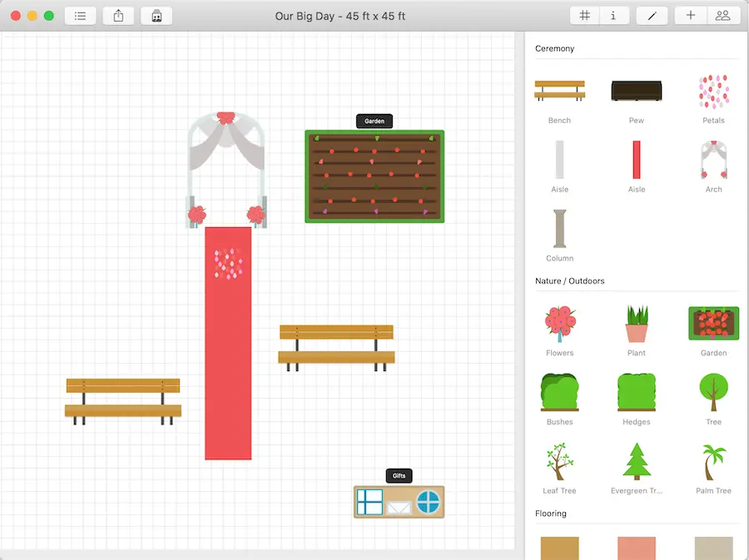Click the share icon in toolbar
This screenshot has height=560, width=749.
(118, 16)
